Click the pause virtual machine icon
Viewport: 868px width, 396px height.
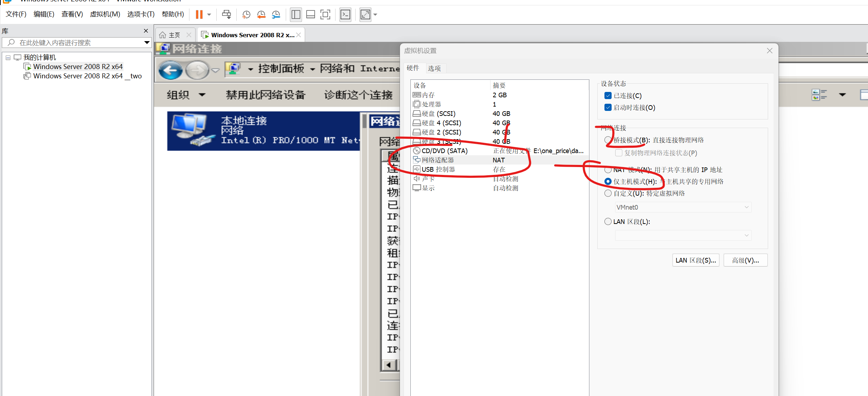pos(199,15)
